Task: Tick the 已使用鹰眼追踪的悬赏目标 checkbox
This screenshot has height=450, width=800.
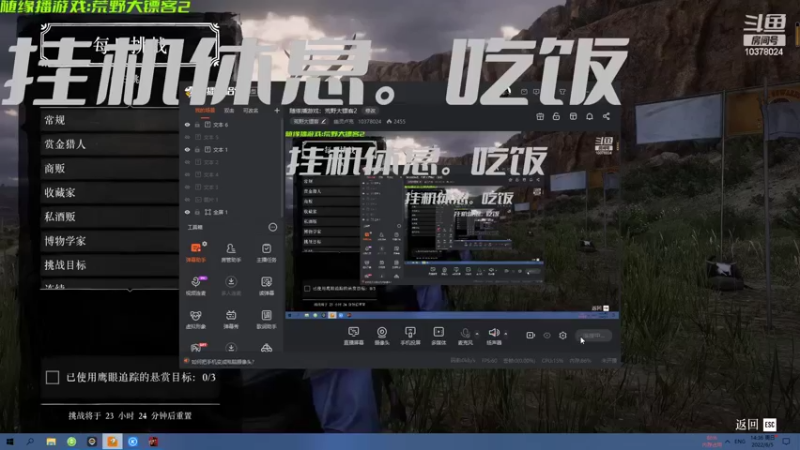Action: click(52, 378)
